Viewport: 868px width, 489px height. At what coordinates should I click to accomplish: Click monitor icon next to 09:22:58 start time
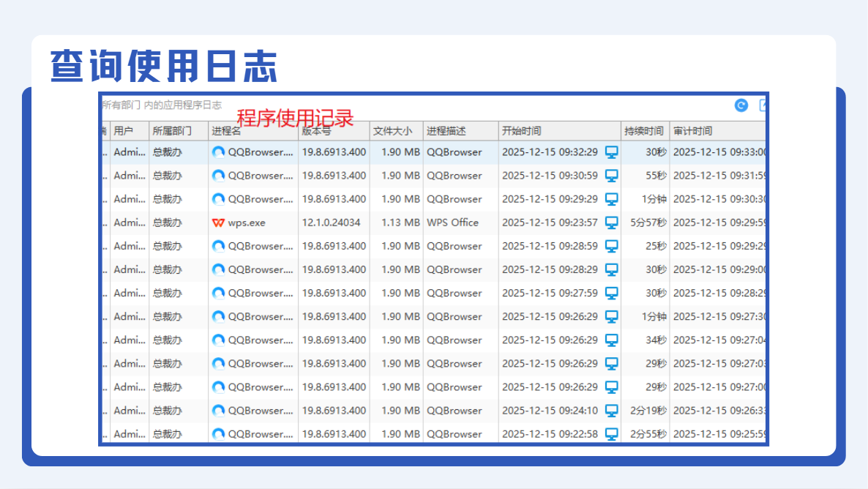pos(611,434)
